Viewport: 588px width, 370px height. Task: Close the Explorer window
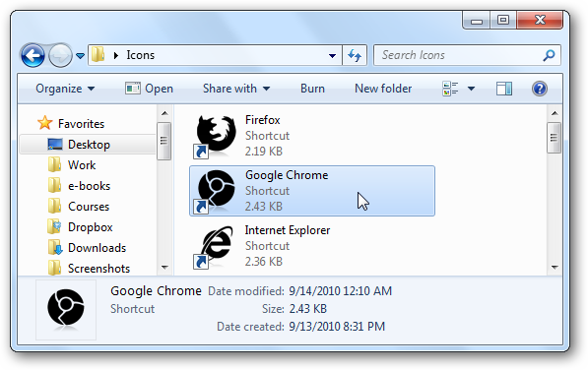(540, 21)
